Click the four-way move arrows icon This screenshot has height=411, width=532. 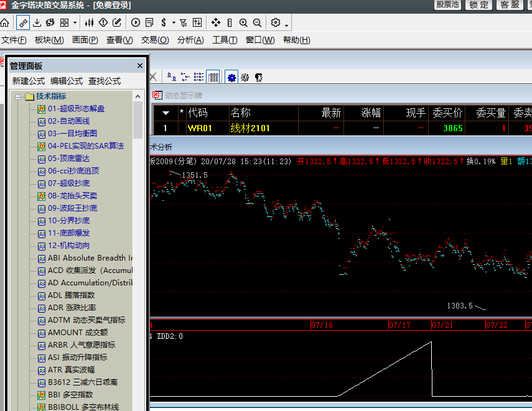(x=216, y=23)
